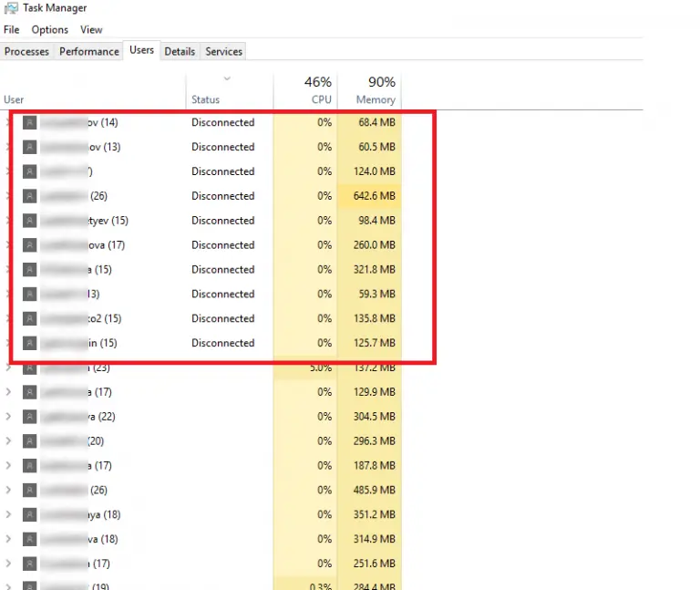Click the 321.8 MB memory value
This screenshot has width=700, height=590.
(x=374, y=270)
